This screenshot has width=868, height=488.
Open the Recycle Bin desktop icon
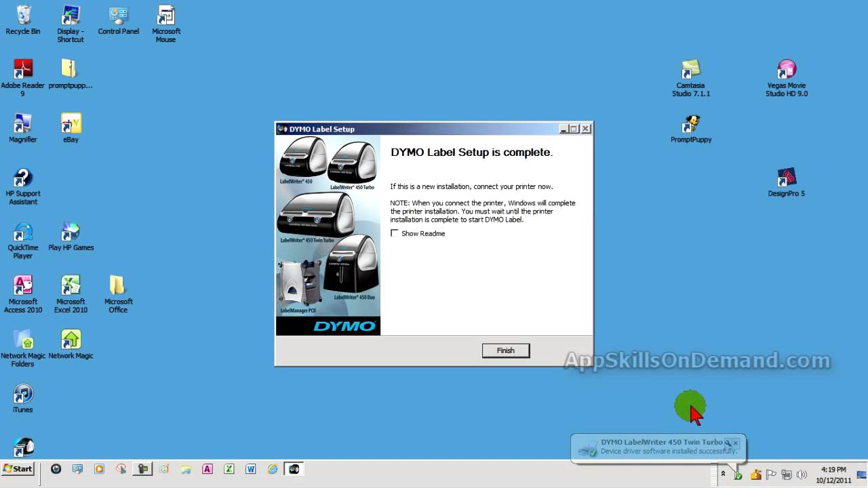pos(23,20)
